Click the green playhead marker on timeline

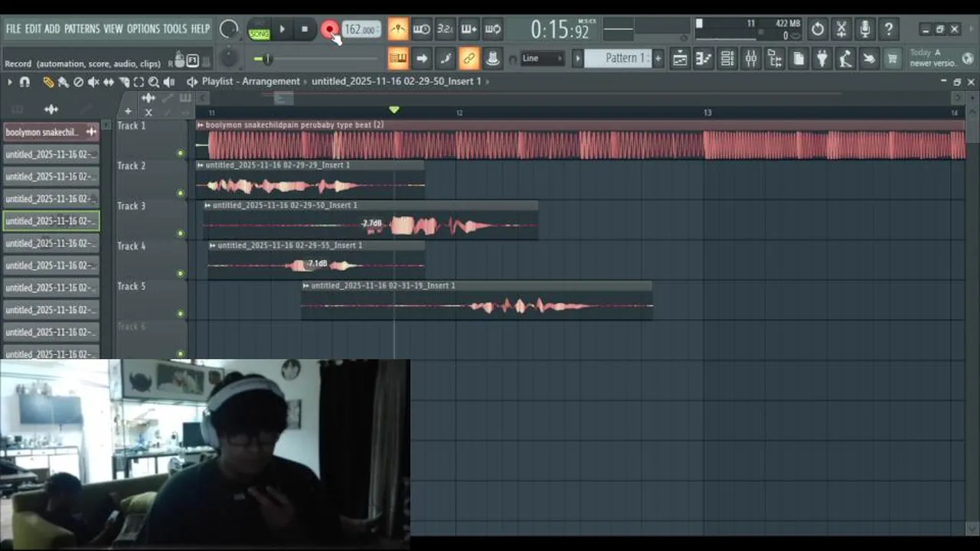pos(394,111)
